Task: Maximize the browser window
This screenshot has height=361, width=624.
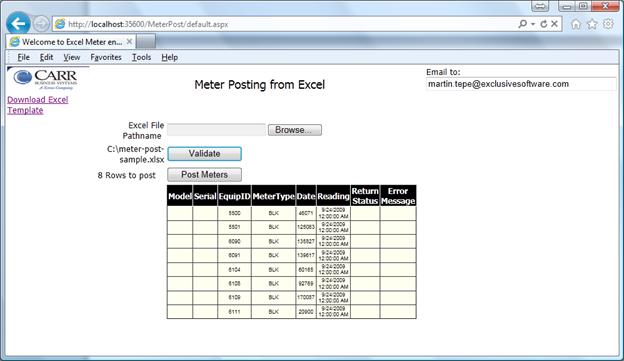Action: click(583, 6)
